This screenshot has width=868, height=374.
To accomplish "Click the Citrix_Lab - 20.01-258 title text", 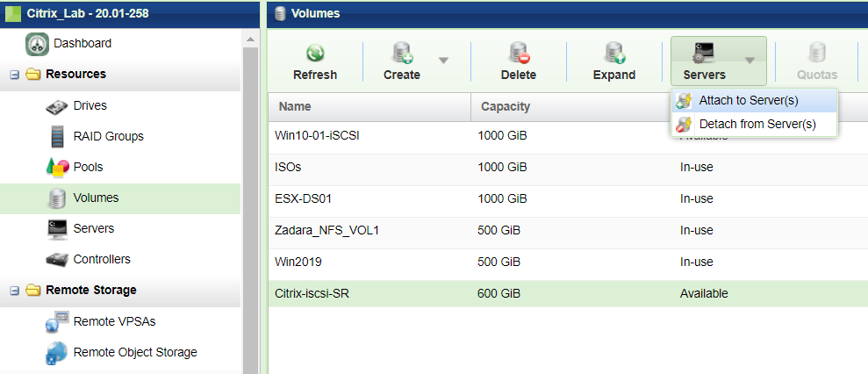I will (x=88, y=13).
